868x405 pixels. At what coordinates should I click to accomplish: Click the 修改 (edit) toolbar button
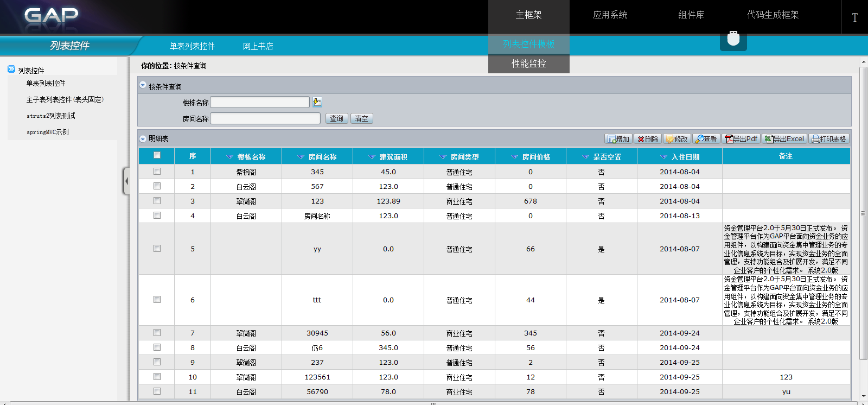coord(677,139)
